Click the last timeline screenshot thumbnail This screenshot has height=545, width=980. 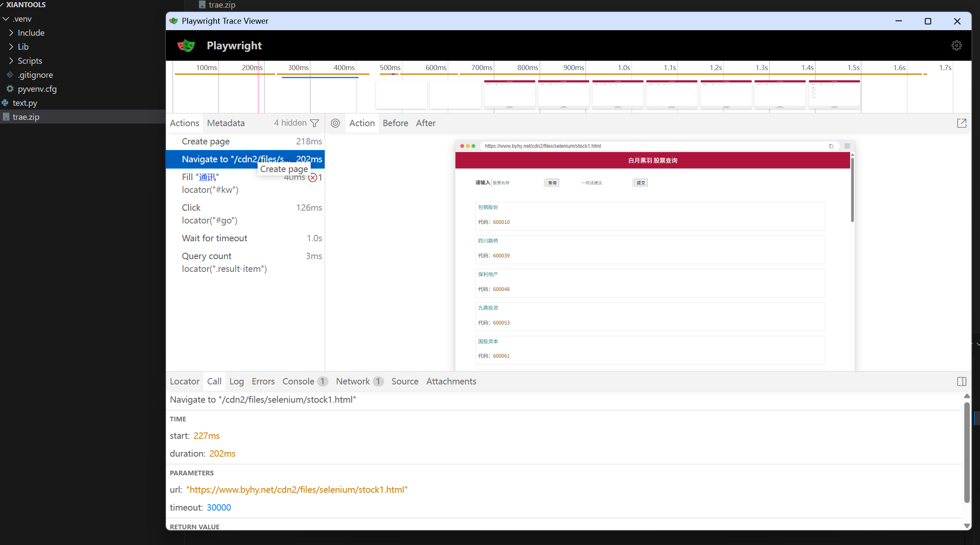point(834,94)
